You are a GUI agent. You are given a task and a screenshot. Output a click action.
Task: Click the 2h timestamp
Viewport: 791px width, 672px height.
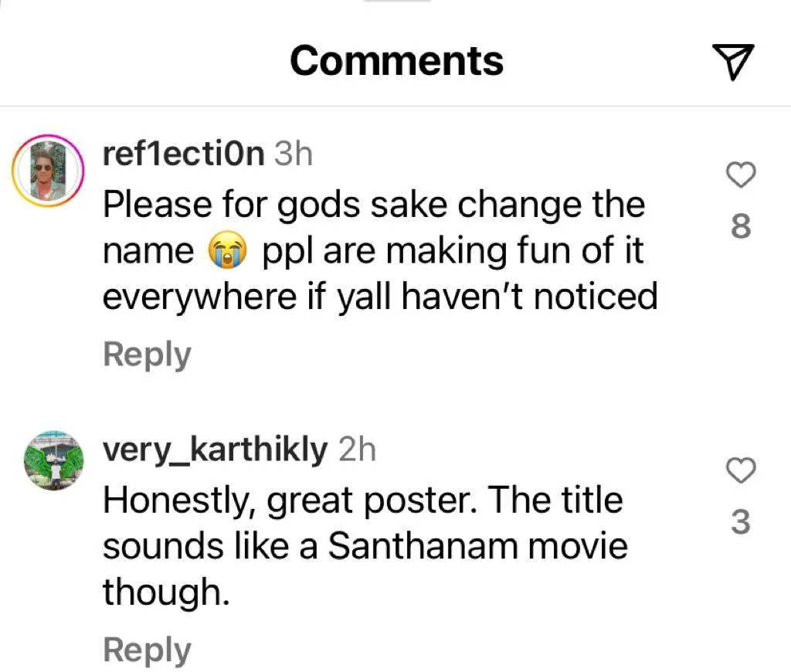(x=357, y=450)
